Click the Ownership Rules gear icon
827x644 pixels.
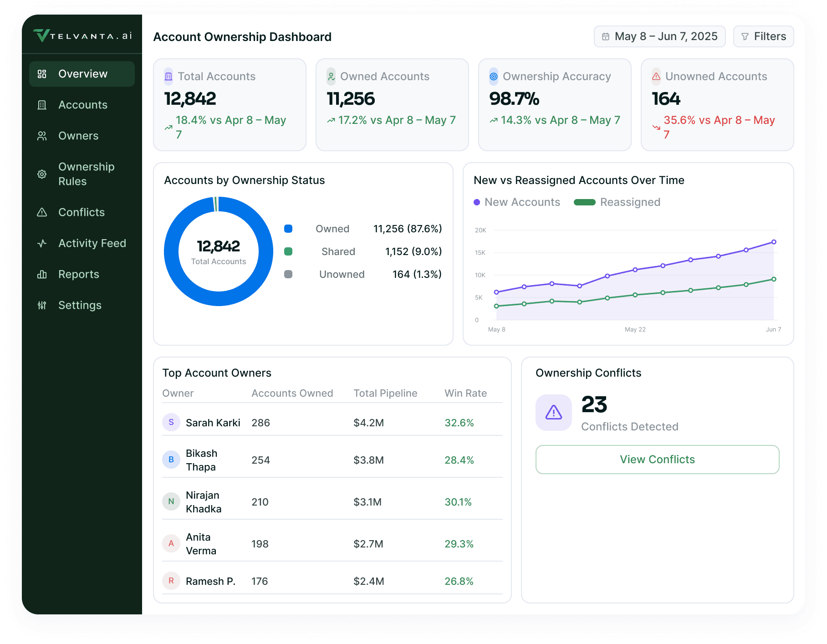click(42, 174)
